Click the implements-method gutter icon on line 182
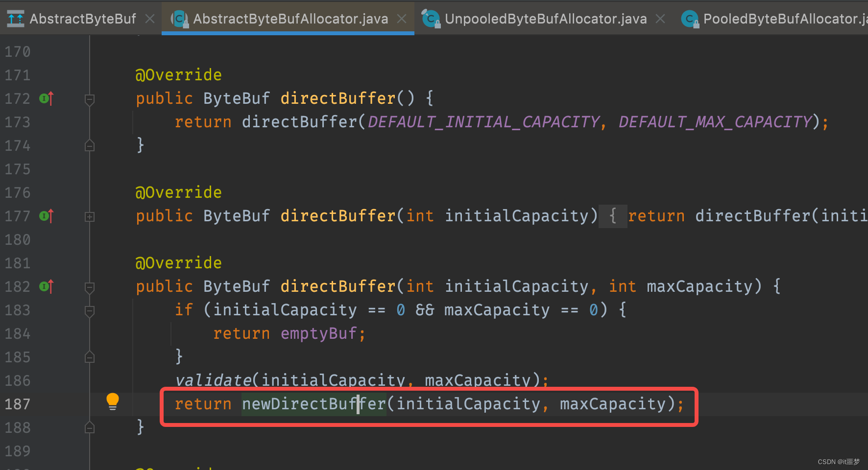Image resolution: width=868 pixels, height=470 pixels. click(46, 286)
